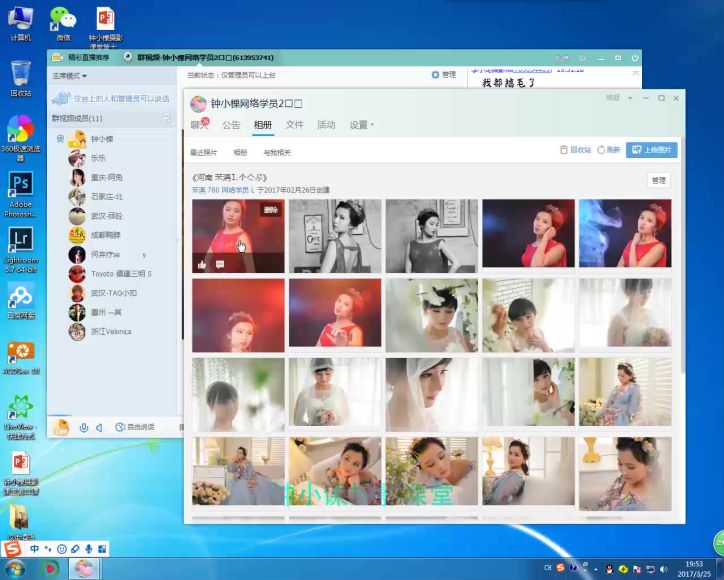The image size is (724, 580).
Task: Click the delete label on first photo
Action: [271, 210]
